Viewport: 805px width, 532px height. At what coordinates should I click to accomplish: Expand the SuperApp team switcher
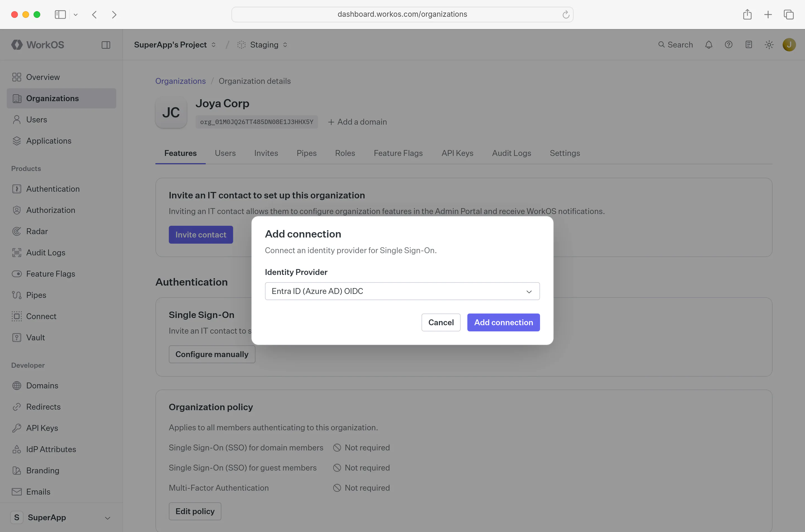[x=61, y=517]
